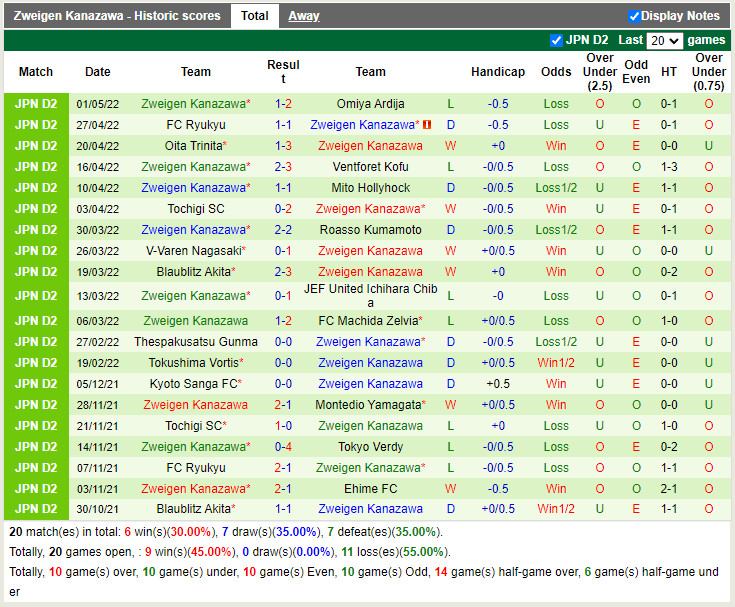Toggle the Display Notes checkbox

pos(634,16)
